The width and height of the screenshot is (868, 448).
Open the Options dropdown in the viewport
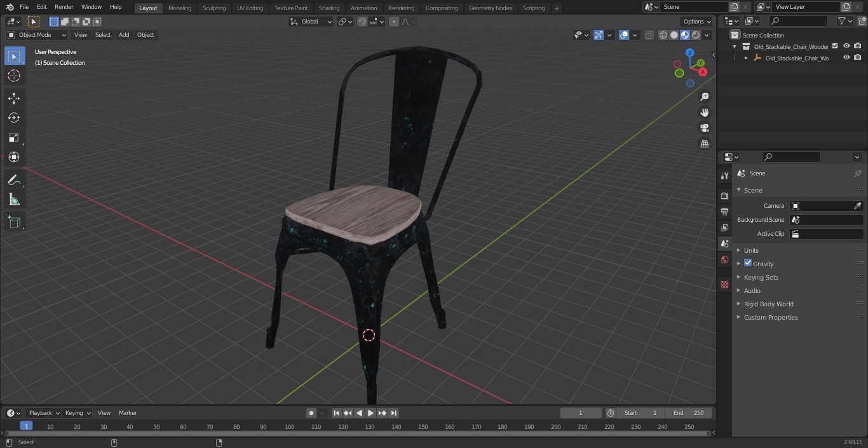pyautogui.click(x=697, y=22)
